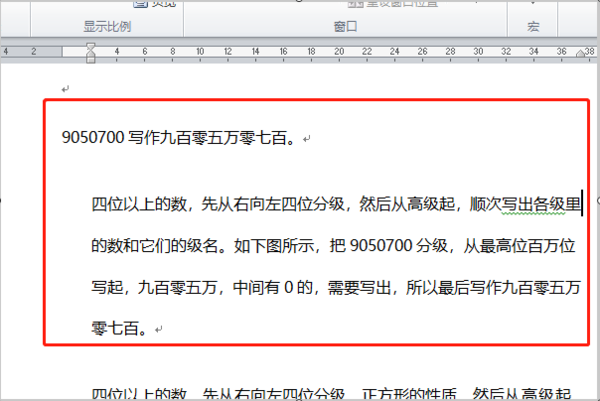
Task: Click ruler at the 10 mark
Action: tap(200, 51)
